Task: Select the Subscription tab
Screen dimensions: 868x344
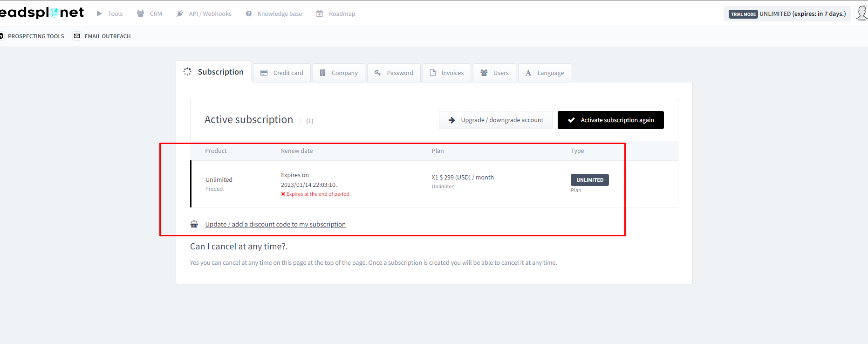Action: (213, 72)
